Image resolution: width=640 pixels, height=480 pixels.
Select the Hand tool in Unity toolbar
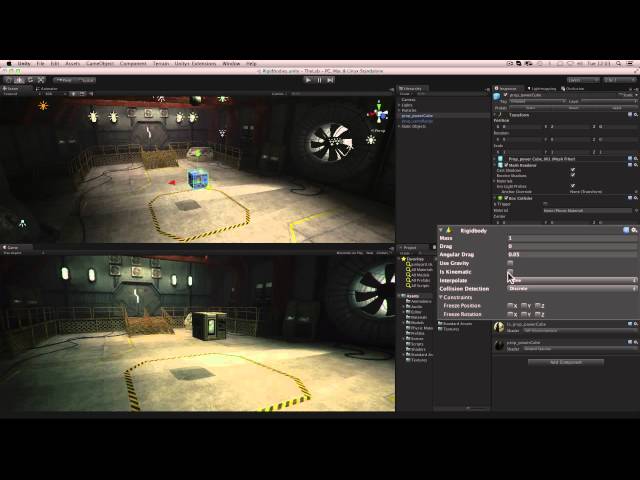pos(9,80)
